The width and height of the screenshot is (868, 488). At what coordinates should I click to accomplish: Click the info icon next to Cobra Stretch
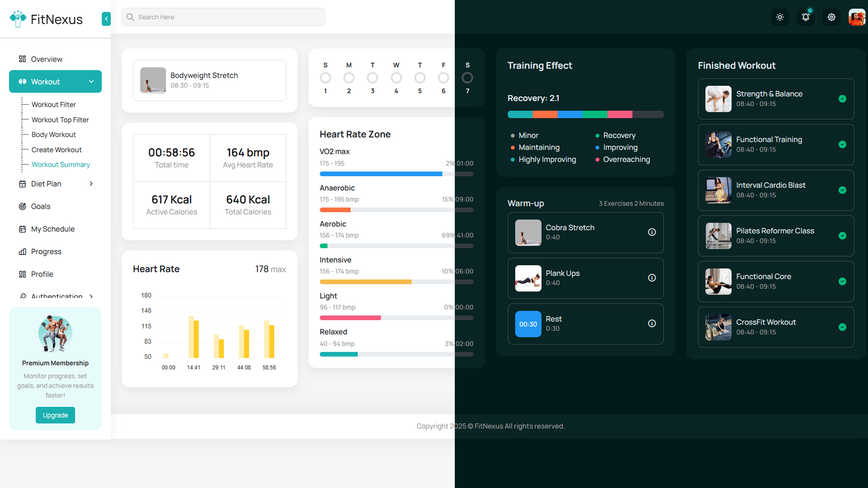point(652,232)
